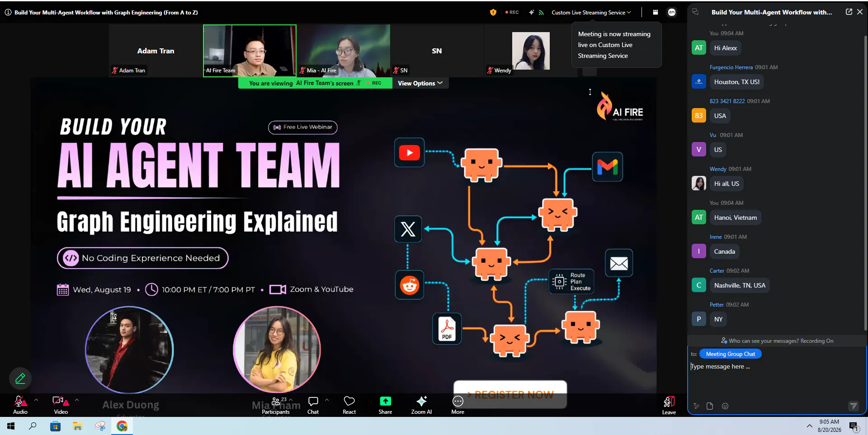
Task: Click Wendy's avatar photo in chat
Action: [x=699, y=184]
